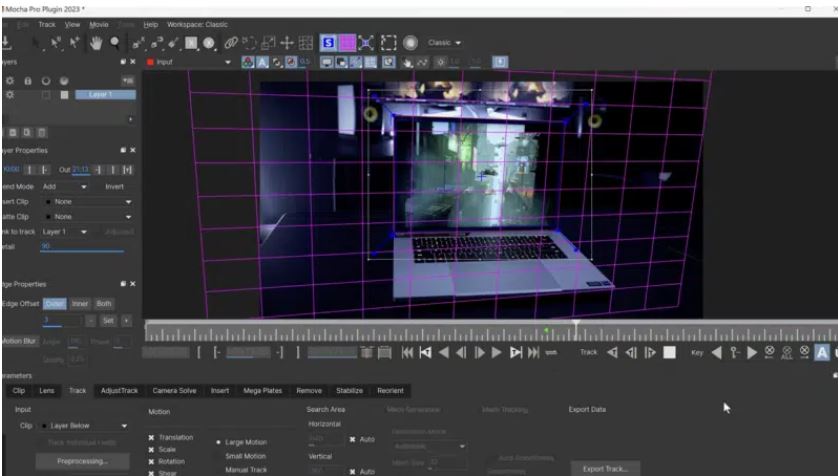838x476 pixels.
Task: Toggle the Layer 1 cog tracking icon
Action: [10, 95]
